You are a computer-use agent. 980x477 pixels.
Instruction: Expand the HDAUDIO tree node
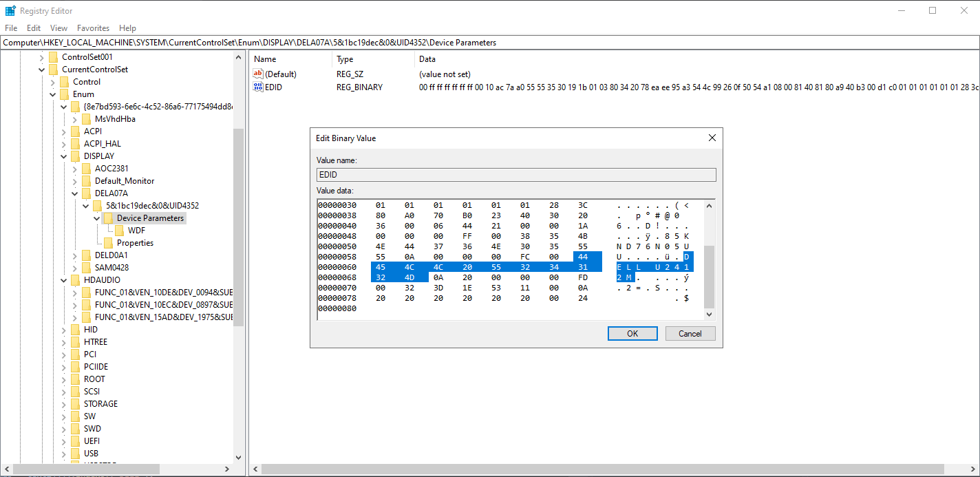63,279
